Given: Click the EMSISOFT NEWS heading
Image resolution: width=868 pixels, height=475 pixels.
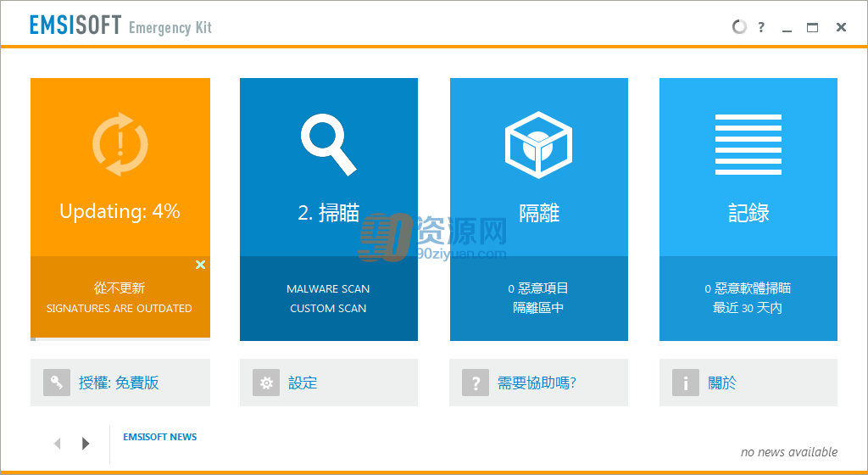Looking at the screenshot, I should point(160,437).
